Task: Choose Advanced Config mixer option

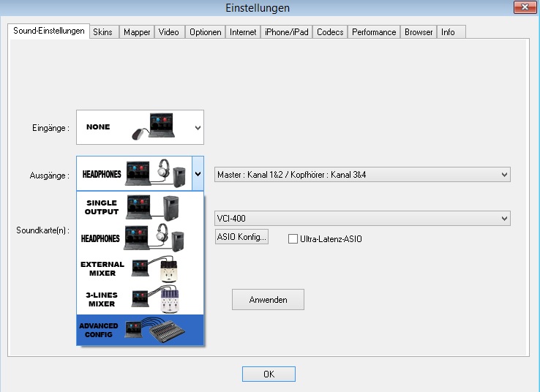Action: pyautogui.click(x=140, y=330)
